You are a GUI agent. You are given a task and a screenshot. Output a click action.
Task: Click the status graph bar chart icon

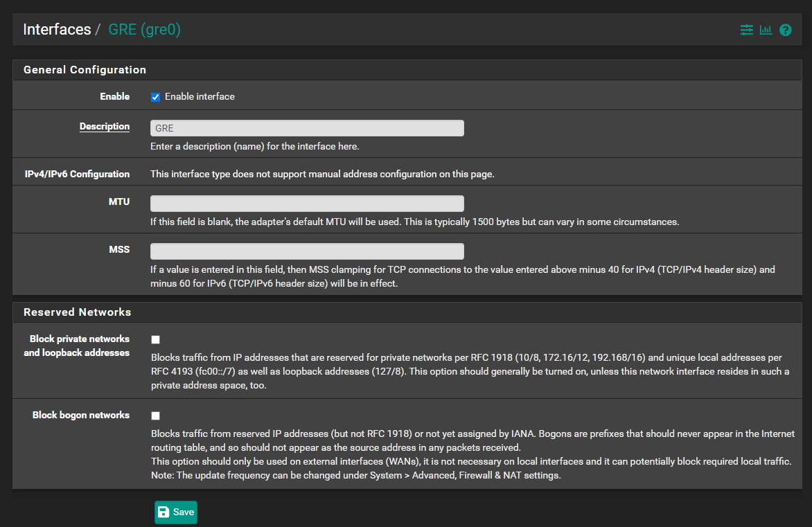[x=766, y=30]
